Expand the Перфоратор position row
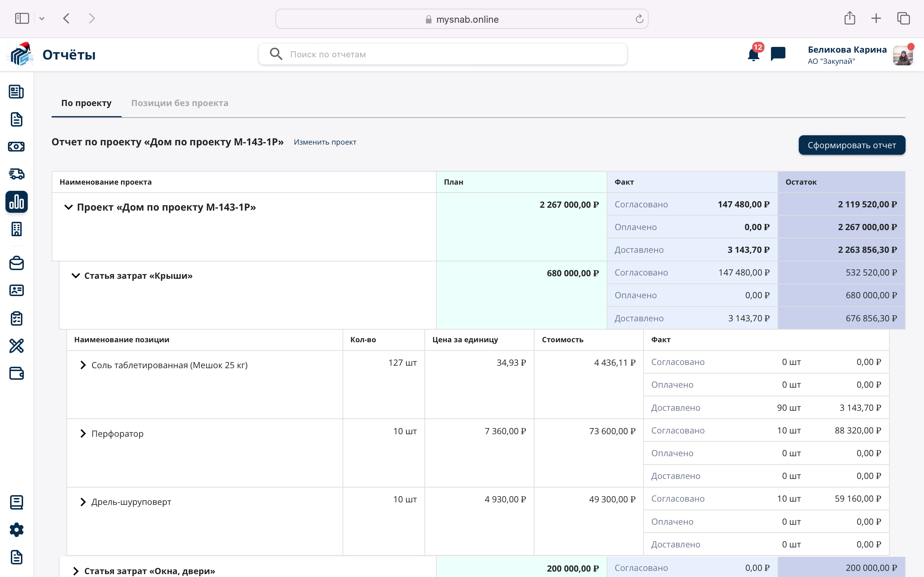Image resolution: width=924 pixels, height=577 pixels. (83, 433)
